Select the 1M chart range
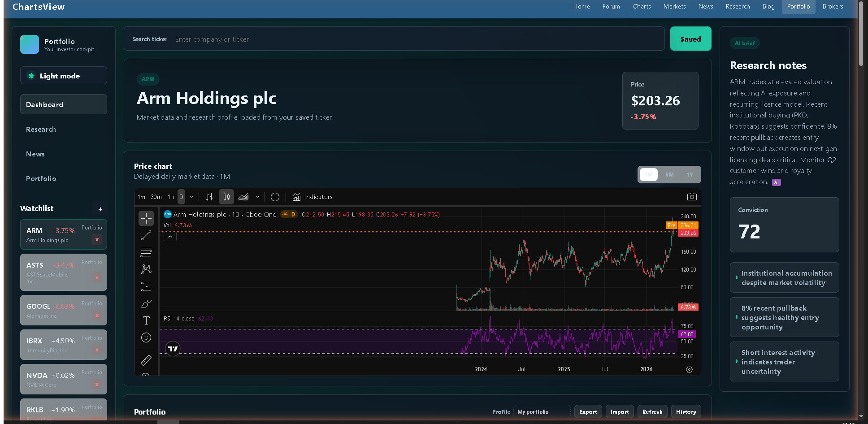The image size is (868, 424). pos(649,175)
